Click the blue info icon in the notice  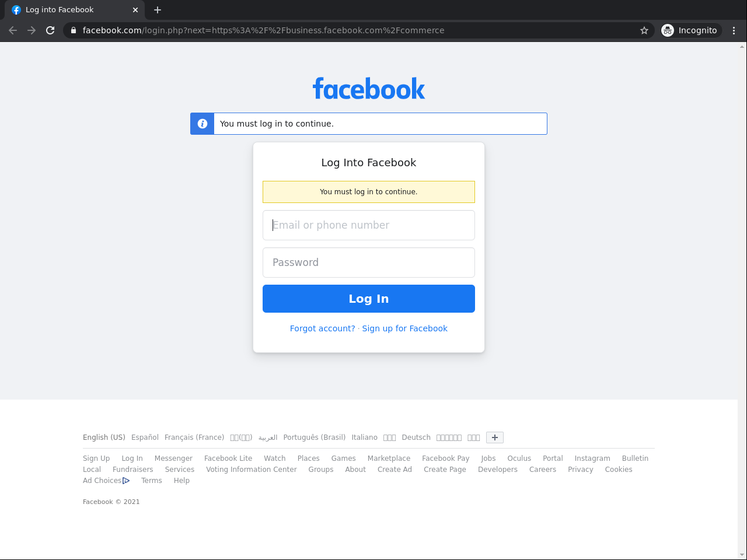click(x=203, y=124)
